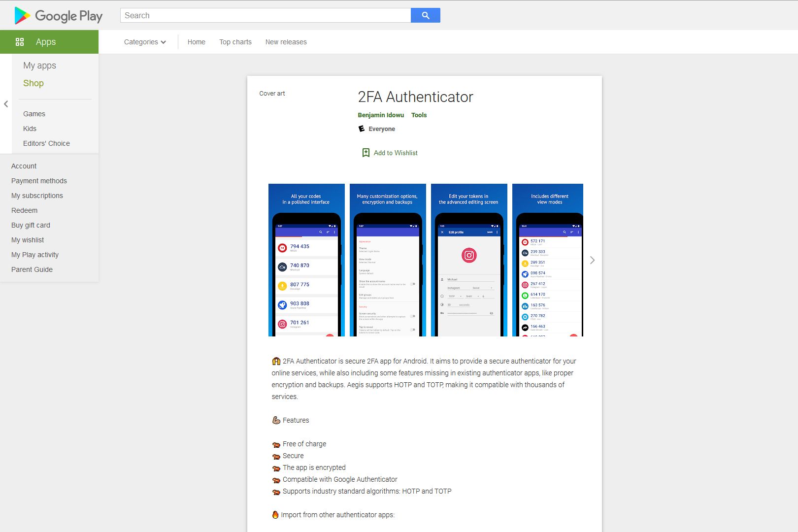Select Editors' Choice in sidebar

(x=46, y=143)
